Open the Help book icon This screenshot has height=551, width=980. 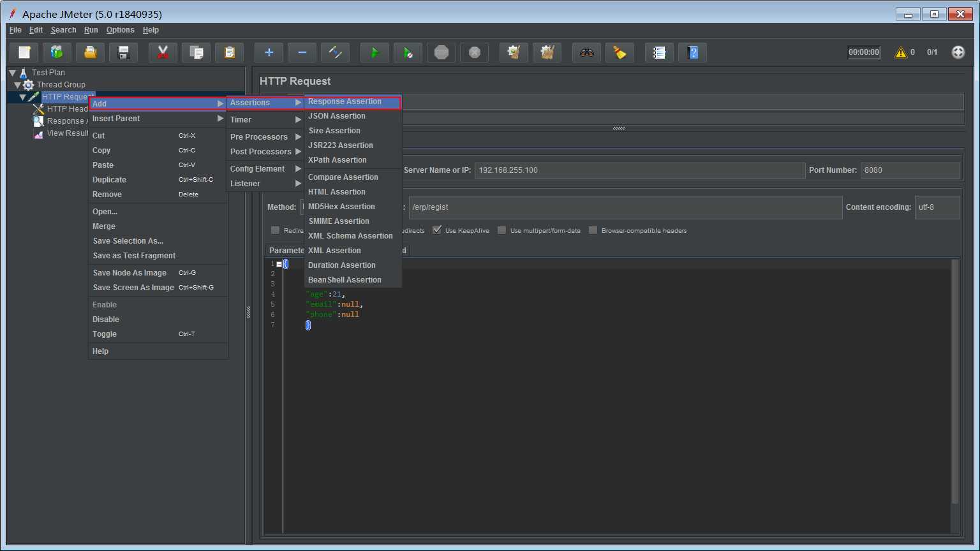click(x=693, y=52)
